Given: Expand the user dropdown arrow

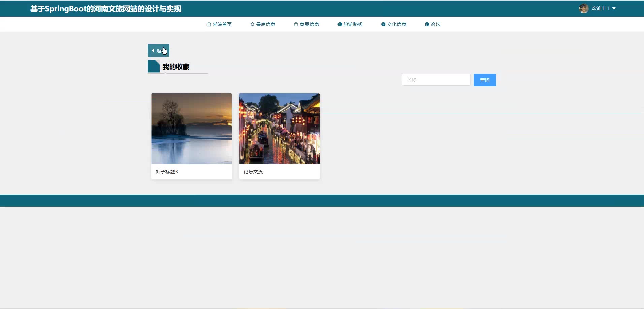Looking at the screenshot, I should pyautogui.click(x=614, y=8).
